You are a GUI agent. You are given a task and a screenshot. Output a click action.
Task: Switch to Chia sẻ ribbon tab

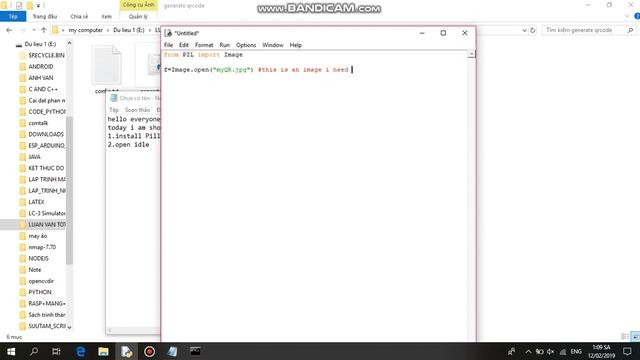click(x=79, y=16)
